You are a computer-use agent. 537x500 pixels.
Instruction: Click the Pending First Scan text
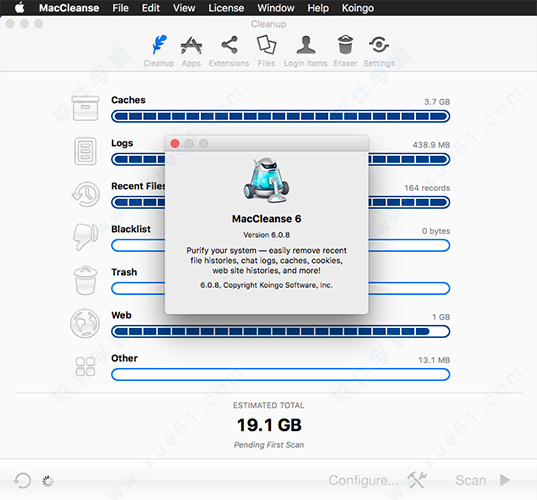coord(269,445)
